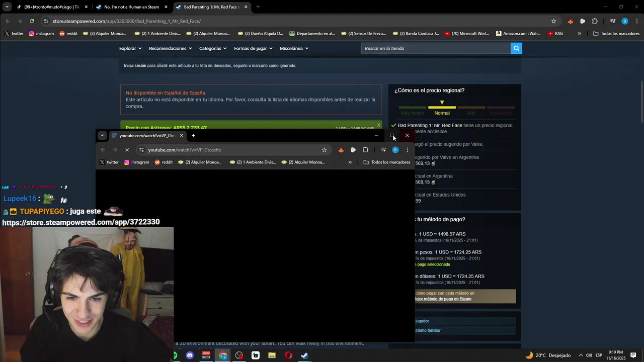Open the 20°C Despejado weather widget
The height and width of the screenshot is (362, 644).
[548, 355]
